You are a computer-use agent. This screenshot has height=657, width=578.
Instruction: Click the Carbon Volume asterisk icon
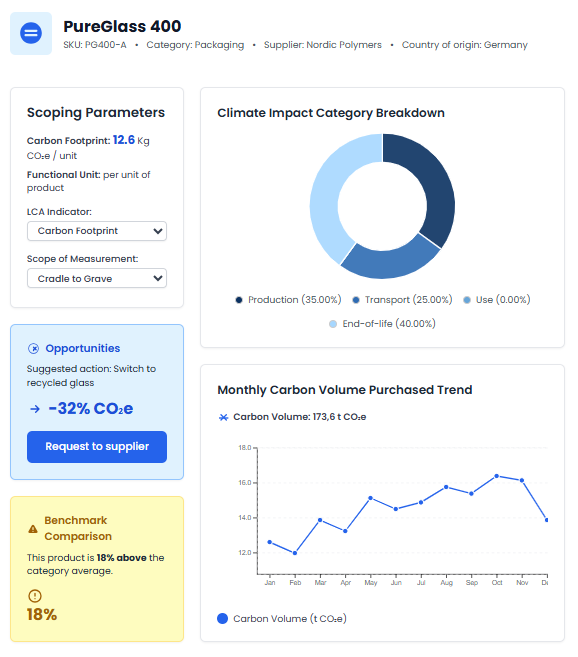click(x=223, y=417)
